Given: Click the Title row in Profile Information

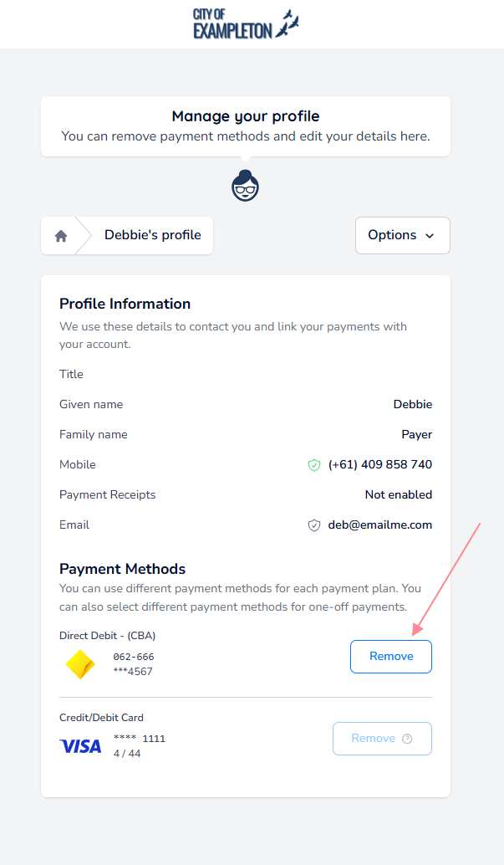Looking at the screenshot, I should pyautogui.click(x=72, y=375).
